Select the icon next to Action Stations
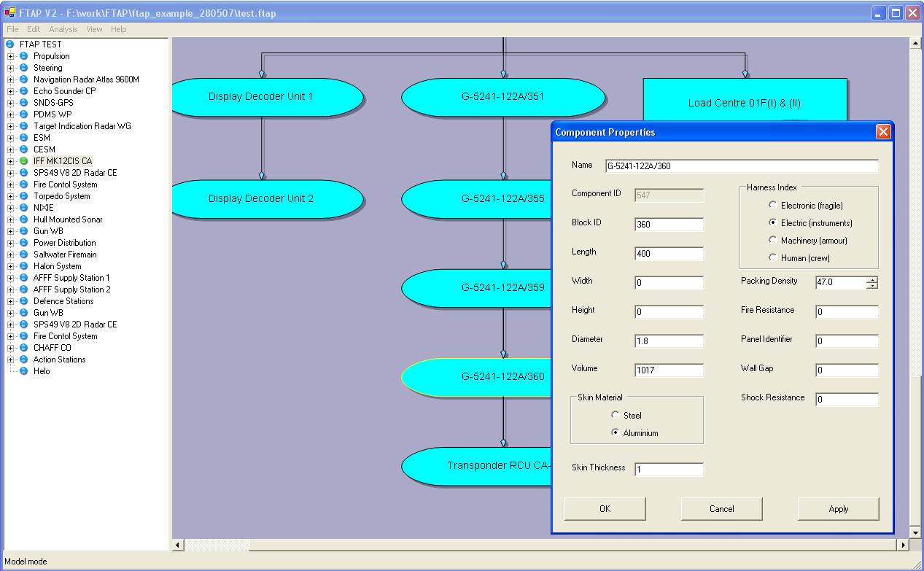The height and width of the screenshot is (571, 924). 23,360
